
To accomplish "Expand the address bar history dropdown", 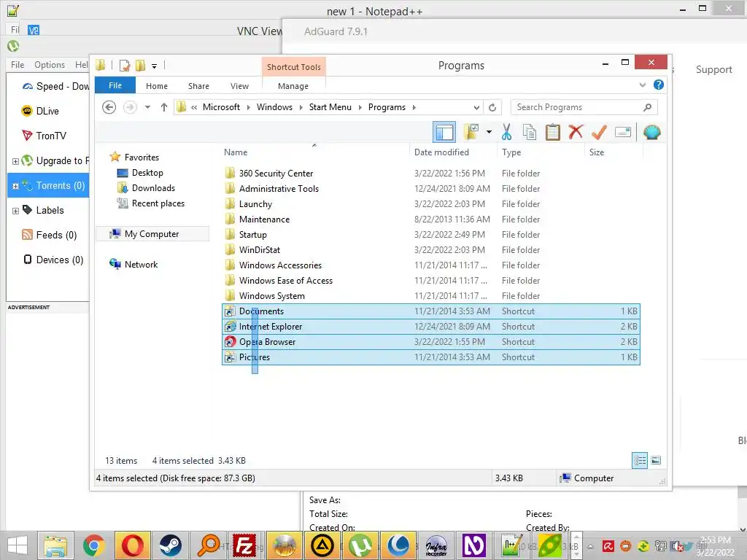I will 476,108.
